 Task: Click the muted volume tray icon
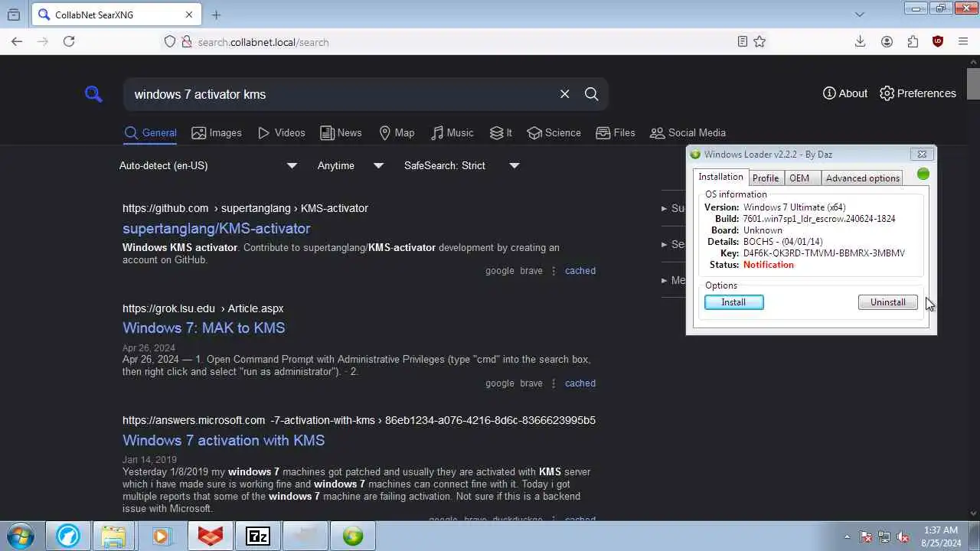pos(903,537)
